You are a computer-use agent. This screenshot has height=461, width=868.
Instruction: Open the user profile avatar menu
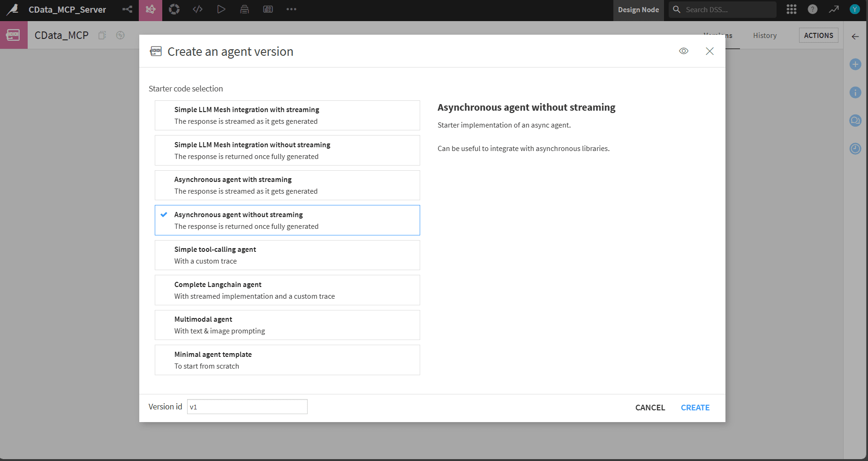pos(855,9)
